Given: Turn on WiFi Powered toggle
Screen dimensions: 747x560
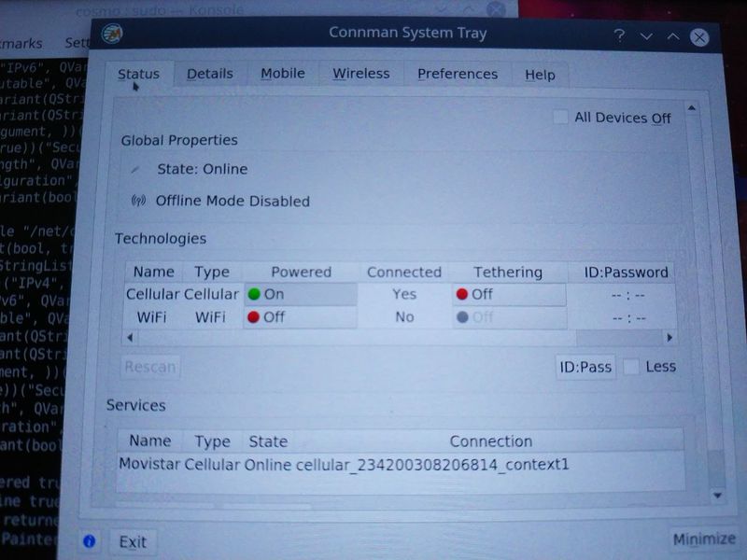Looking at the screenshot, I should coord(300,317).
